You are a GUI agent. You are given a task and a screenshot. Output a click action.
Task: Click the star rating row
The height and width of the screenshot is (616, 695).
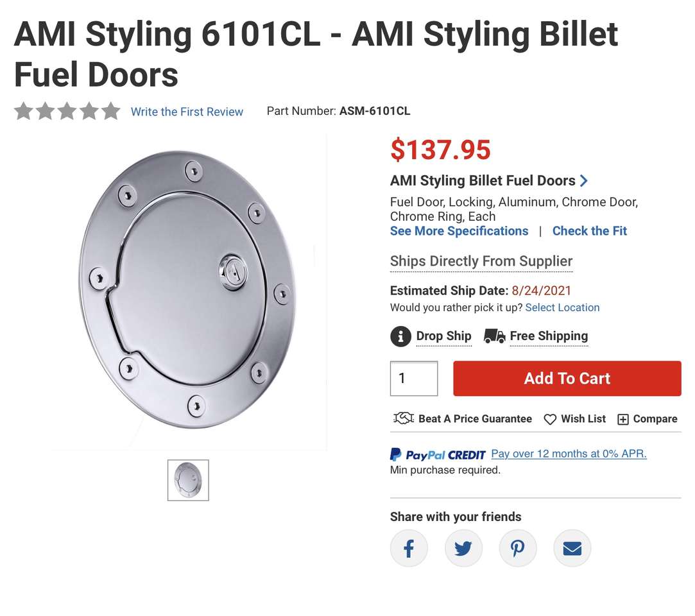coord(67,111)
